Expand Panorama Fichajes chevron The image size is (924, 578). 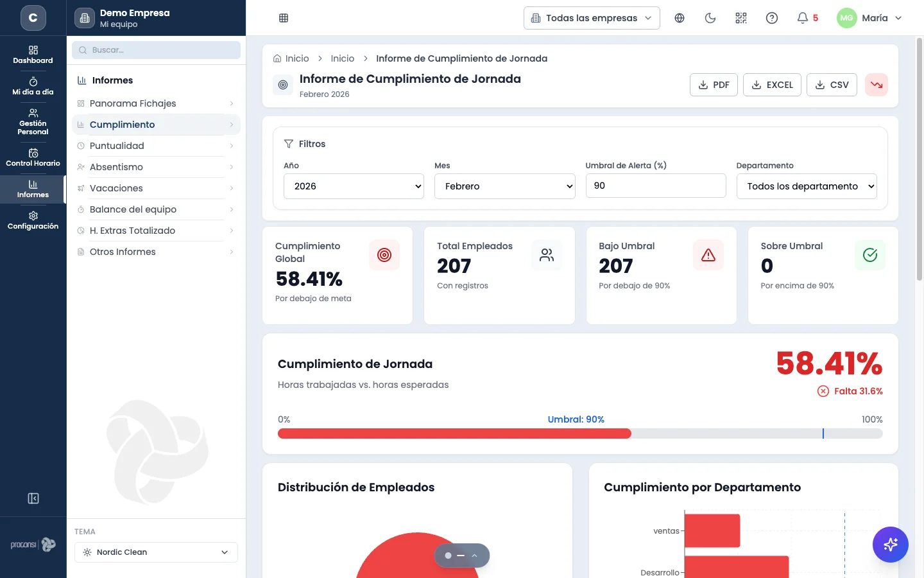232,103
